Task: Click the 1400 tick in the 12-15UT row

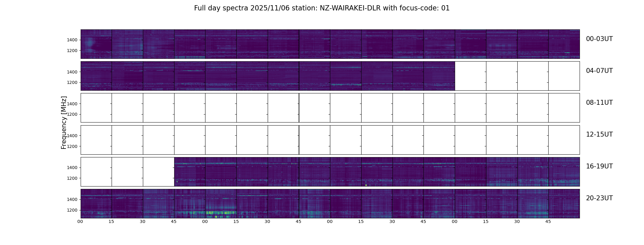Action: click(x=73, y=136)
